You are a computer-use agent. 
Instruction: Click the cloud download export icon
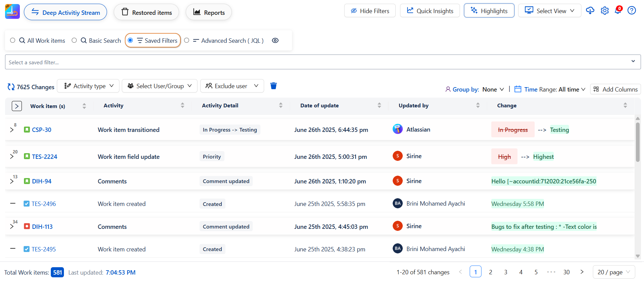pyautogui.click(x=590, y=11)
